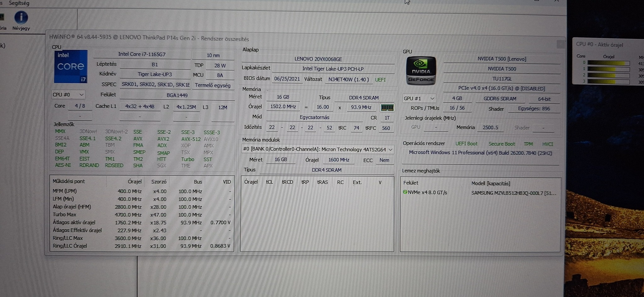The image size is (644, 297).
Task: Click the Core count "4 / 8"
Action: pyautogui.click(x=80, y=106)
